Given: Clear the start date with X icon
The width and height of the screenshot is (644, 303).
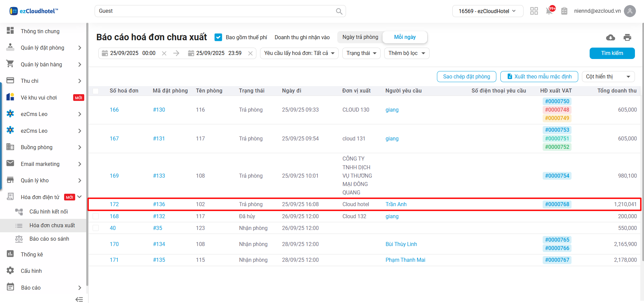Looking at the screenshot, I should (x=164, y=53).
